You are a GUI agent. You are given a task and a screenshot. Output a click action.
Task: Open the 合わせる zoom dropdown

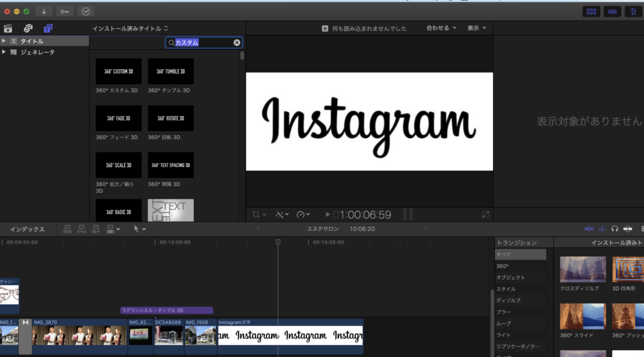pyautogui.click(x=441, y=28)
